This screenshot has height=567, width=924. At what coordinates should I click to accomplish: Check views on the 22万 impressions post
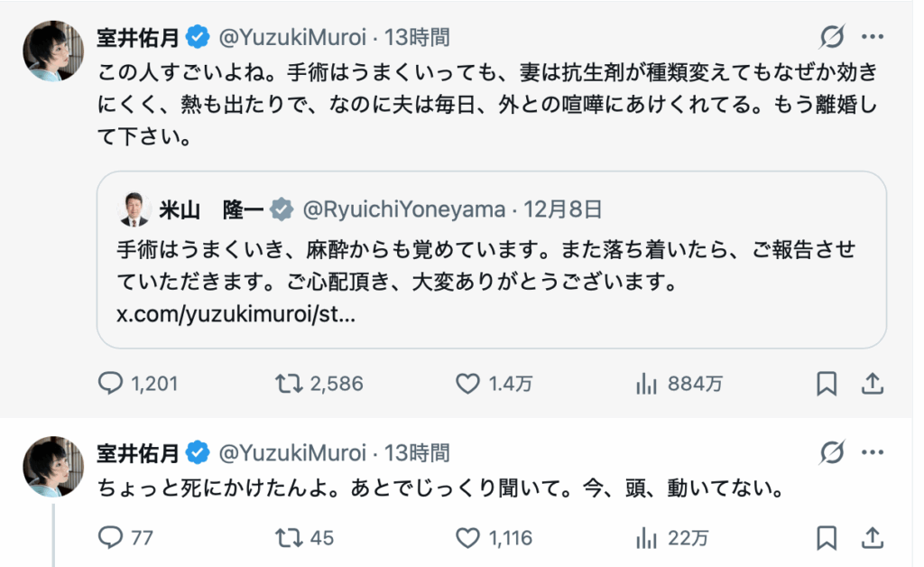click(646, 537)
